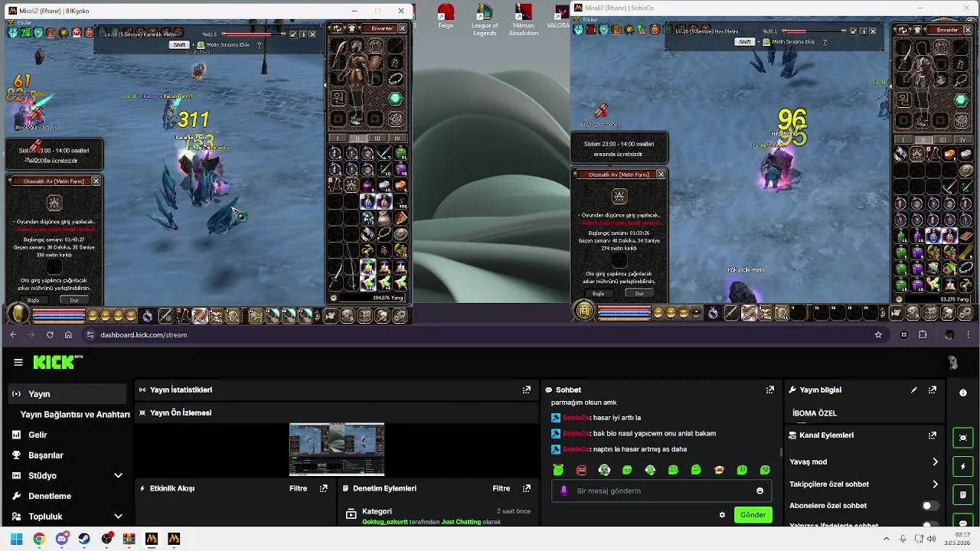Open the Kick sidebar hamburger menu
This screenshot has width=980, height=551.
tap(18, 362)
